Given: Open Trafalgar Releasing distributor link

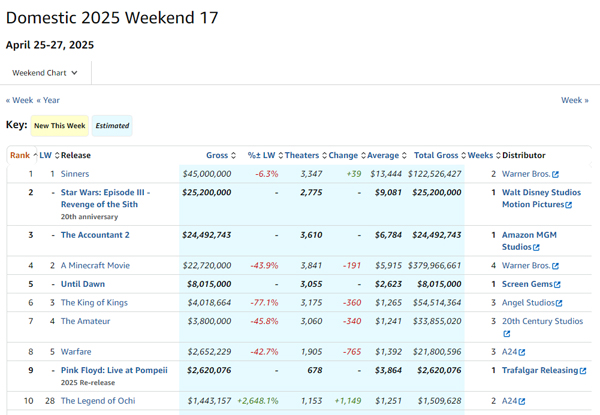Looking at the screenshot, I should click(540, 370).
